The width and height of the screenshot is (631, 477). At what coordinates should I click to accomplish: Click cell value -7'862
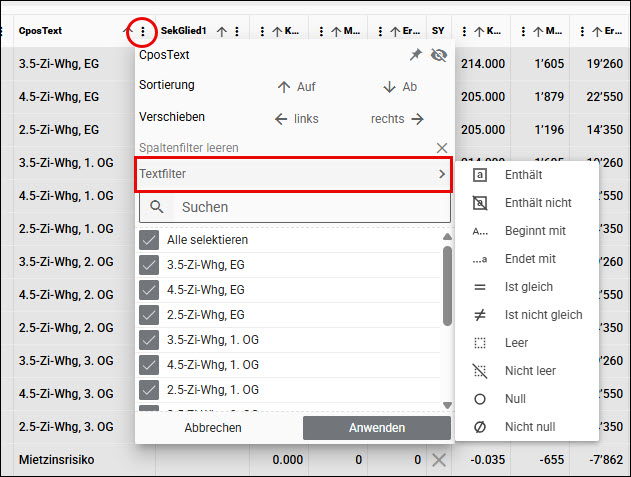(606, 460)
